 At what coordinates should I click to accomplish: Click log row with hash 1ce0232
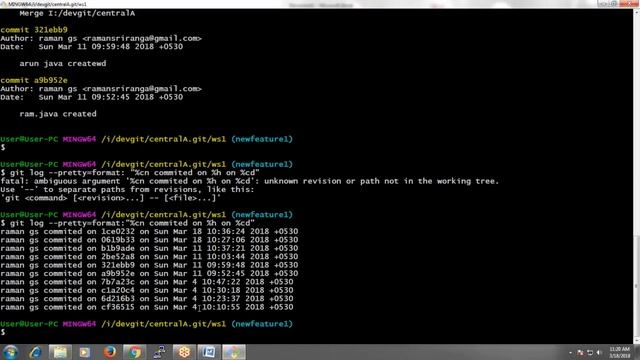[x=149, y=231]
